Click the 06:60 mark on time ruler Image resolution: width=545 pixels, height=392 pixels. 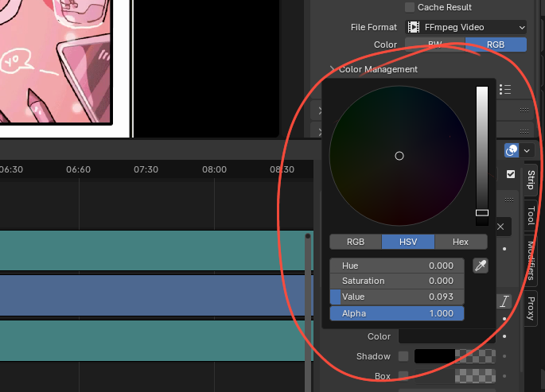pos(79,169)
